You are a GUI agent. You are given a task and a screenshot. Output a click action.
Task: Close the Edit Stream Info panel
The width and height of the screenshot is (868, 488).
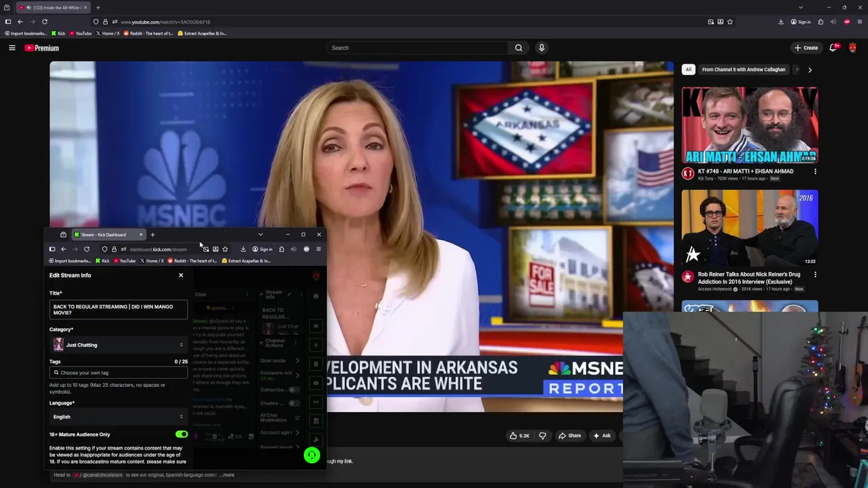click(181, 275)
